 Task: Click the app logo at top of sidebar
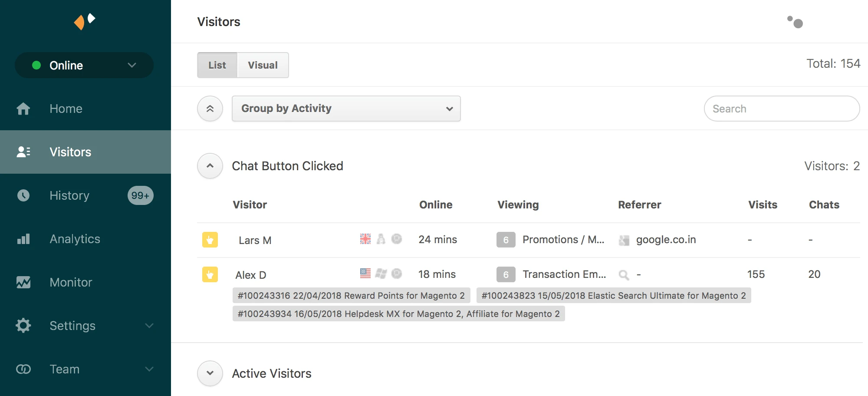point(85,21)
